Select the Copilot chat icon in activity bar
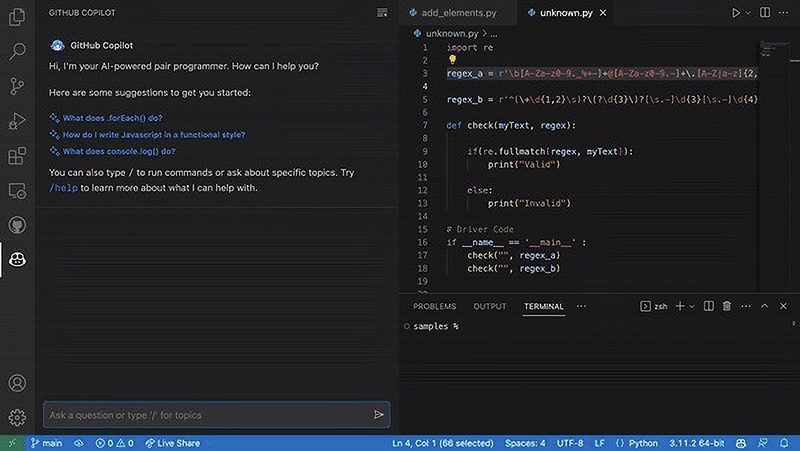 click(17, 260)
